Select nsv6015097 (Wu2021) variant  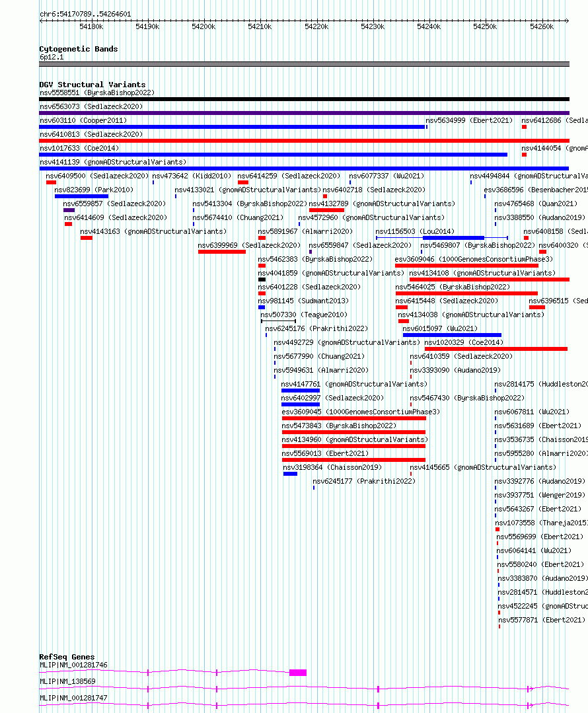[440, 328]
